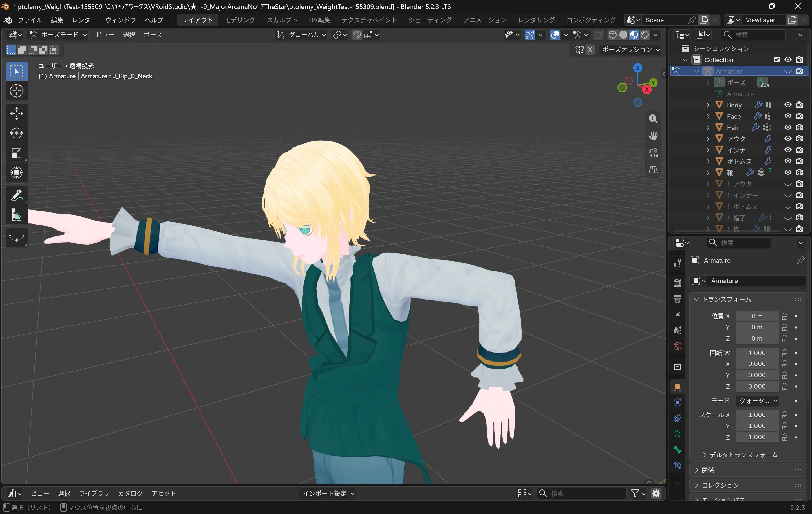Select the Rotate tool
The image size is (812, 514).
tap(17, 133)
